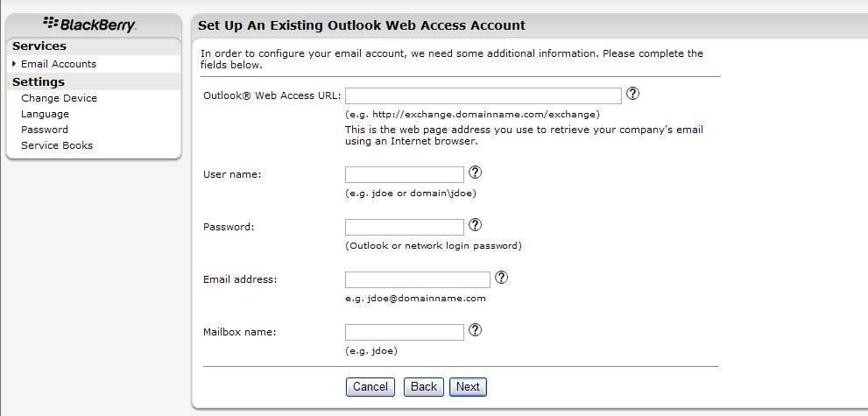Screen dimensions: 868x416
Task: Click the Cancel button
Action: pyautogui.click(x=370, y=387)
